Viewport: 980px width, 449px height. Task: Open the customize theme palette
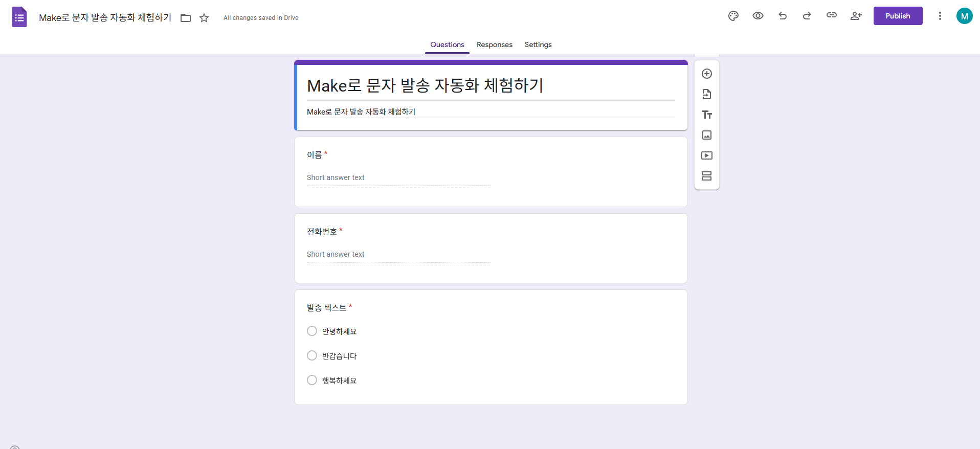(733, 16)
